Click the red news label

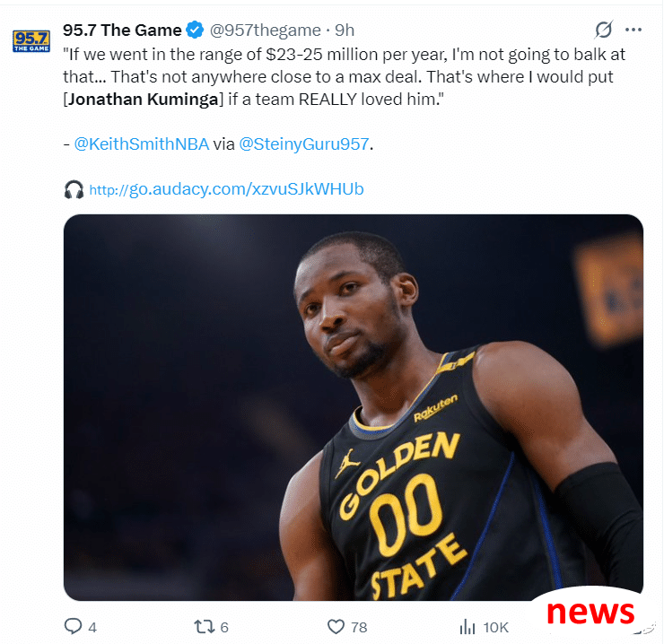(590, 613)
